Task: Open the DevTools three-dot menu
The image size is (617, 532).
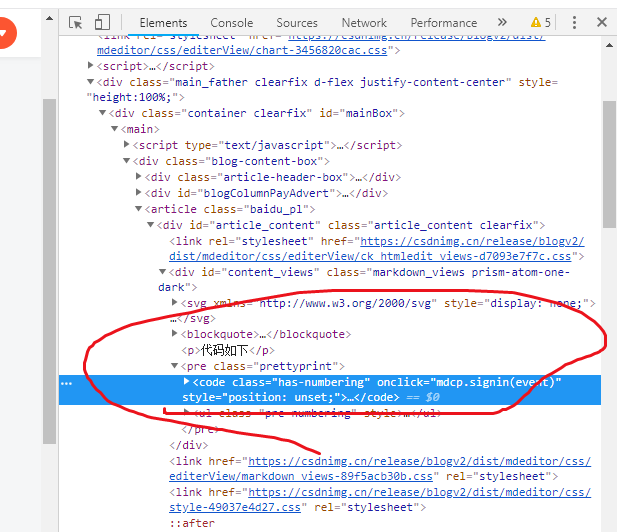Action: 574,22
